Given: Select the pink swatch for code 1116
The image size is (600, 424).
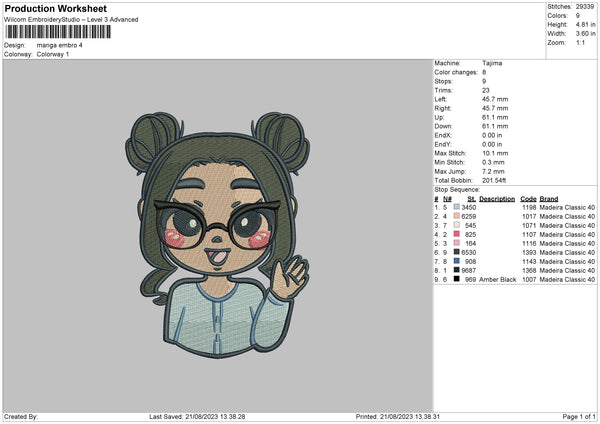Looking at the screenshot, I should 456,243.
